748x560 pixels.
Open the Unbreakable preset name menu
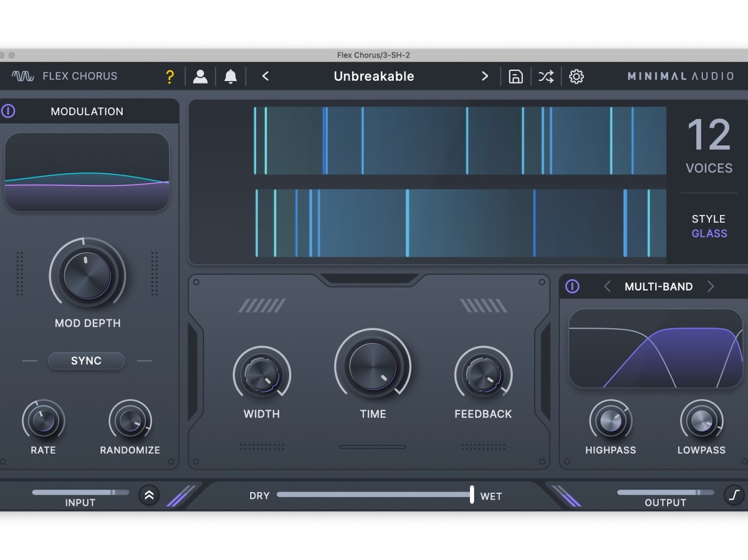pyautogui.click(x=374, y=77)
